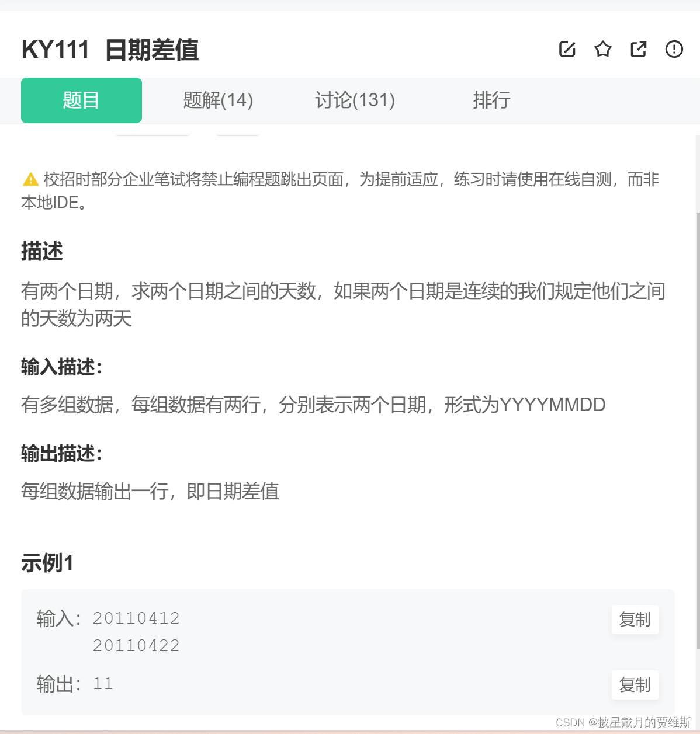The height and width of the screenshot is (734, 700).
Task: Select the 题目 tab
Action: coord(81,100)
